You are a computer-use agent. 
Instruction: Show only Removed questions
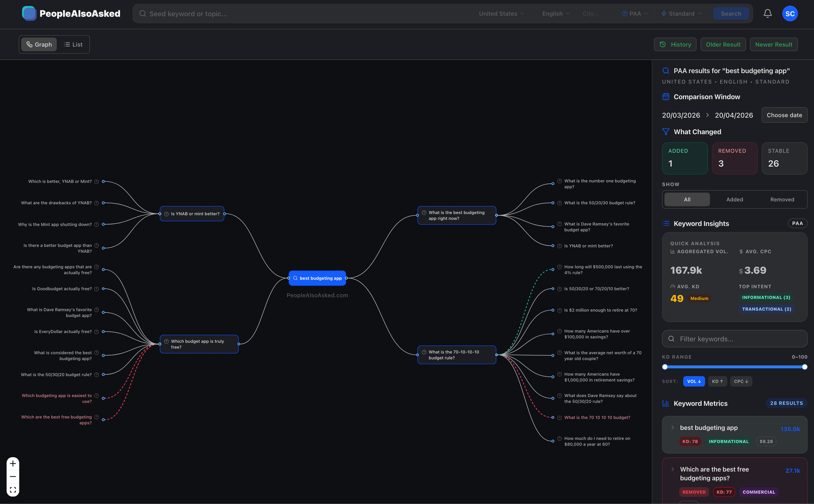pos(782,199)
